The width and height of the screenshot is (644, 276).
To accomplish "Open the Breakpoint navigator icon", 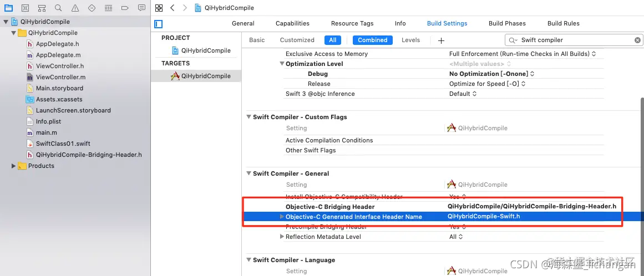I will tap(125, 8).
